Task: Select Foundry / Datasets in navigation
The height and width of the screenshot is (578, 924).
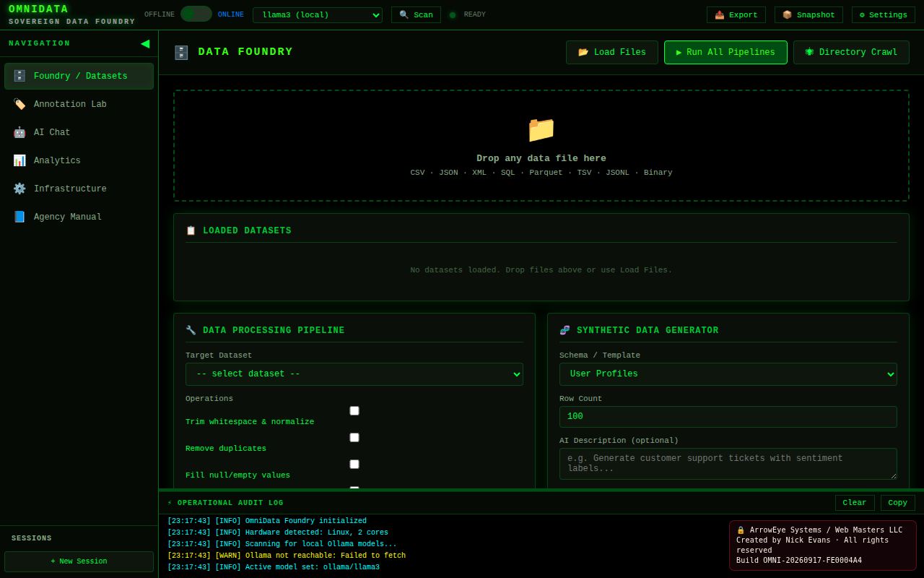Action: coord(79,76)
